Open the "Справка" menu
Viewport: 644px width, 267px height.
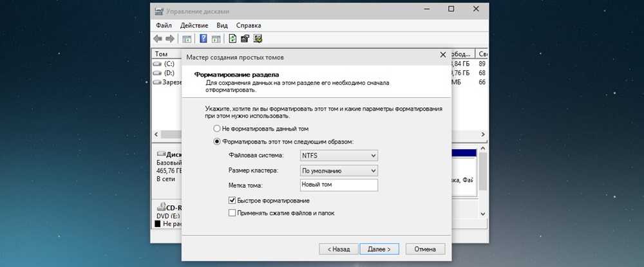(249, 25)
